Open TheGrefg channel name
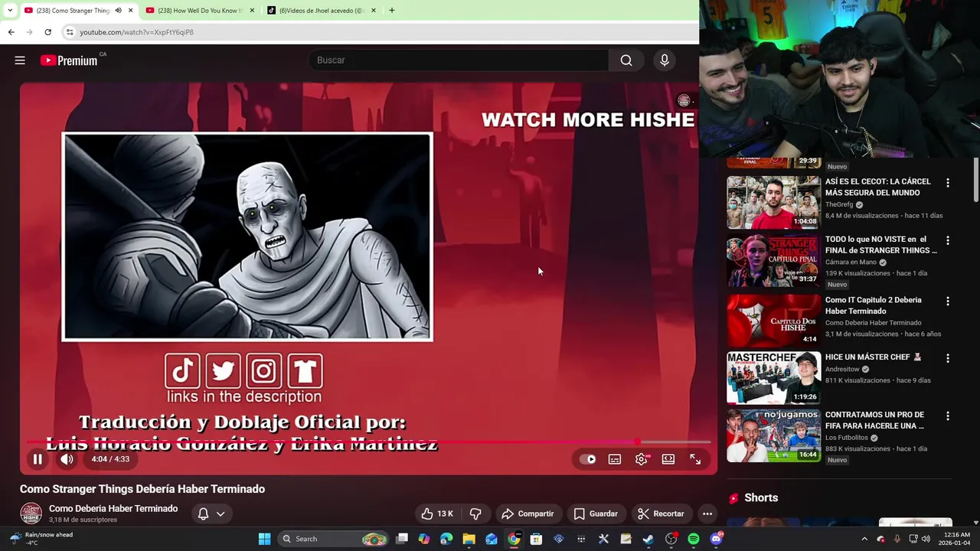The width and height of the screenshot is (980, 551). pyautogui.click(x=839, y=204)
